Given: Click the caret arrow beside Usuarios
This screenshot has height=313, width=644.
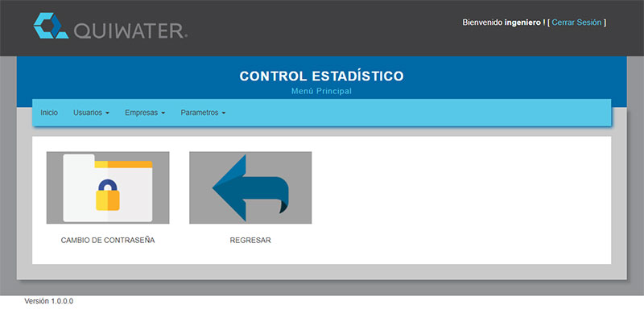Looking at the screenshot, I should pyautogui.click(x=107, y=113).
